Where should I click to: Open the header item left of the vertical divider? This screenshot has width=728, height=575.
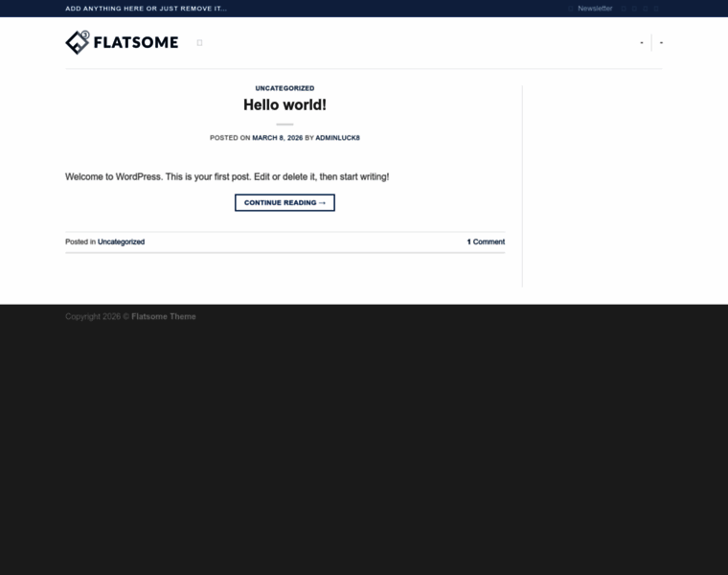[x=642, y=43]
